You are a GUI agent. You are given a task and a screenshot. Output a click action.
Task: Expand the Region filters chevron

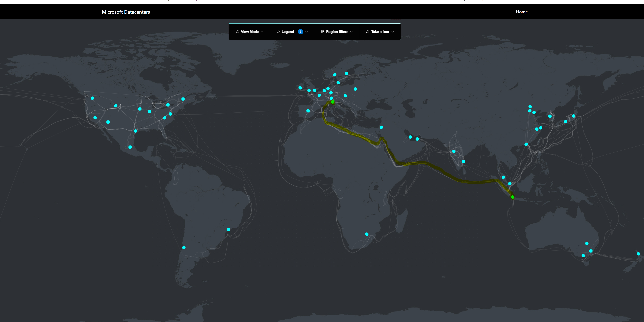(351, 32)
